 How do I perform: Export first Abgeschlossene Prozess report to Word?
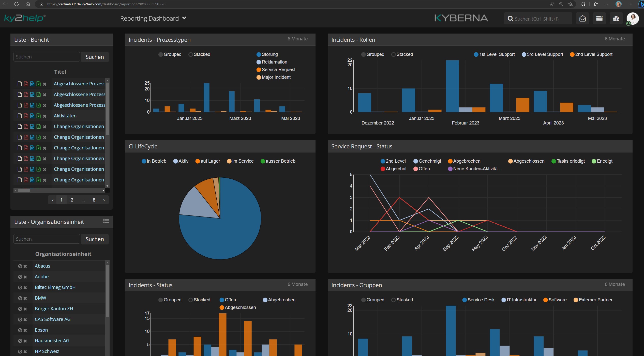(32, 84)
